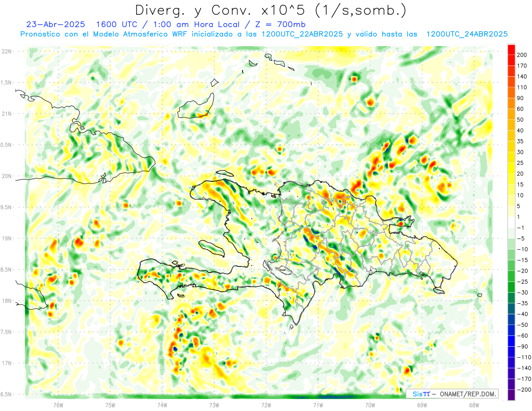Image resolution: width=532 pixels, height=411 pixels.
Task: Click the '17N' latitude label
Action: tap(7, 363)
